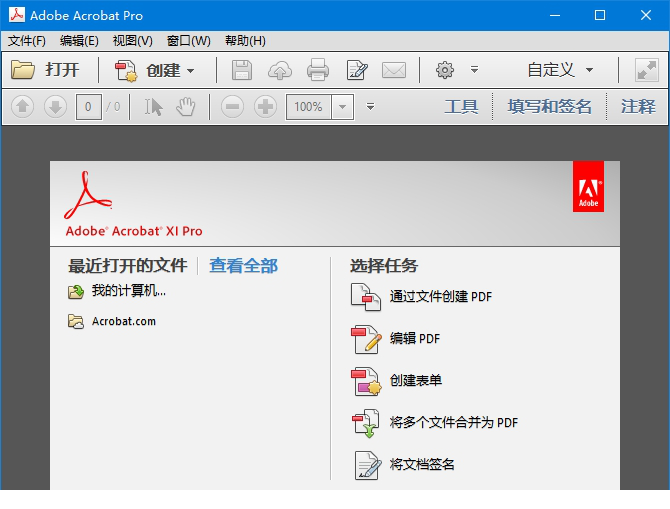Select the Hand pan tool
670x509 pixels.
[x=185, y=107]
